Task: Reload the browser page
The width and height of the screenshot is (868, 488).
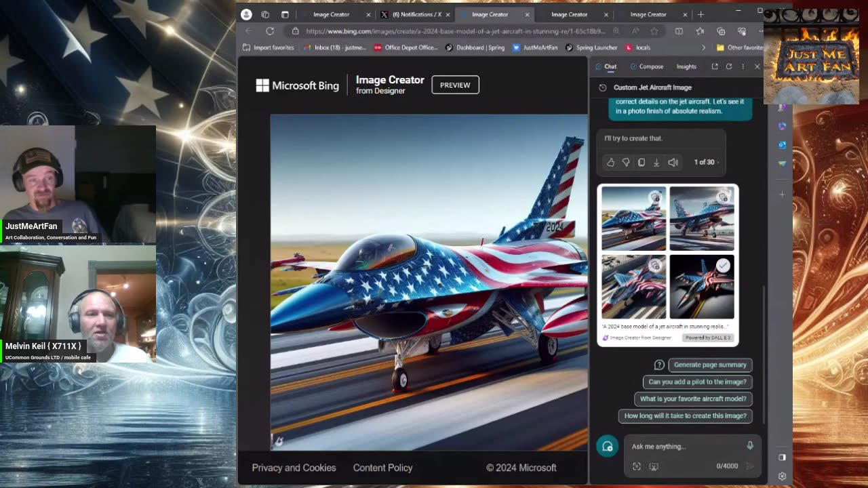Action: [270, 31]
